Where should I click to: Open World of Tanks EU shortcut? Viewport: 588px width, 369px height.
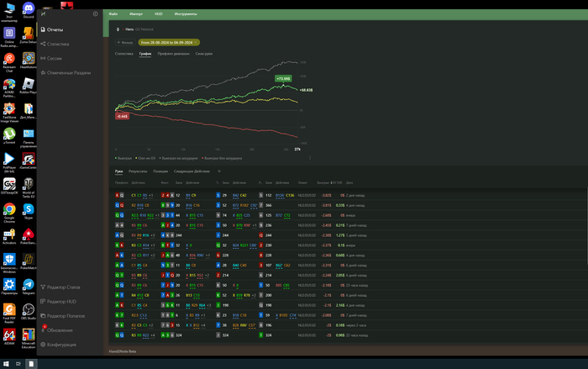tap(29, 187)
